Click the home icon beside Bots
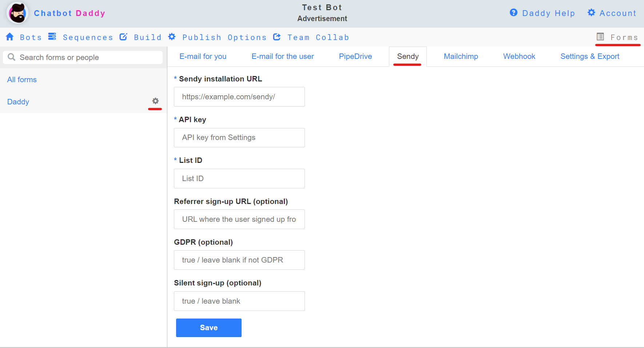Viewport: 644px width, 348px height. pyautogui.click(x=10, y=37)
